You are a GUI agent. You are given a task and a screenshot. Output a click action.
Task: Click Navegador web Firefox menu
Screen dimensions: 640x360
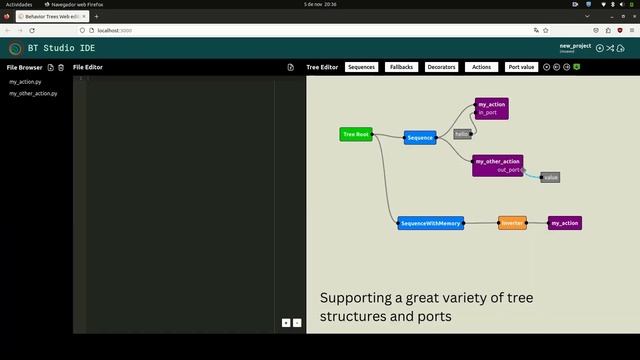tap(74, 4)
